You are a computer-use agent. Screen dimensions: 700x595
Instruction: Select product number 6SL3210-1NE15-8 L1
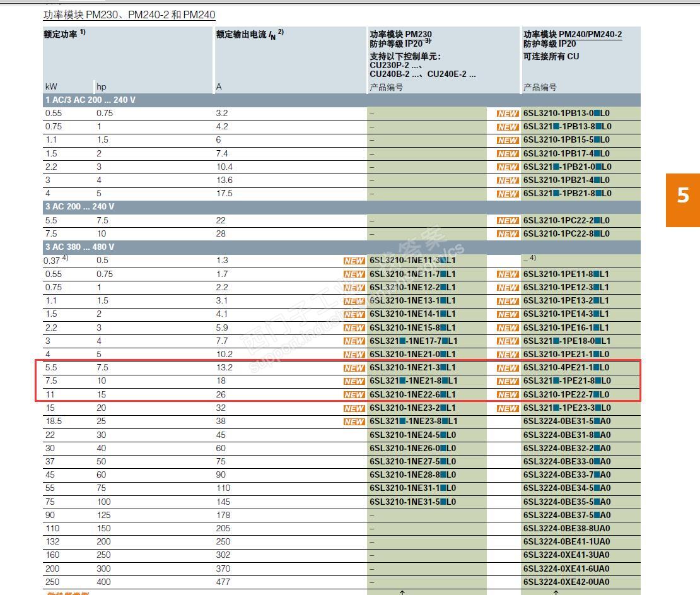tap(413, 327)
